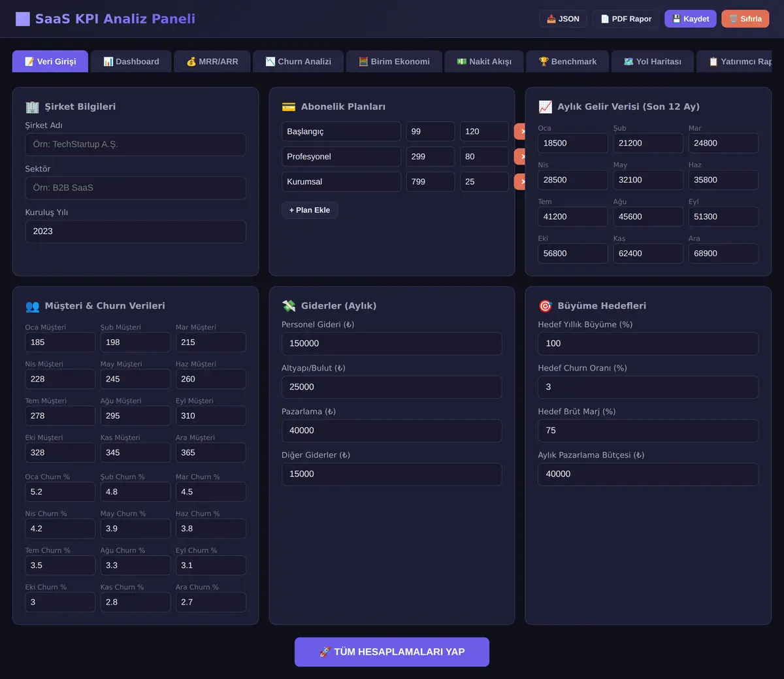
Task: Edit the May Müşteri field
Action: click(135, 379)
